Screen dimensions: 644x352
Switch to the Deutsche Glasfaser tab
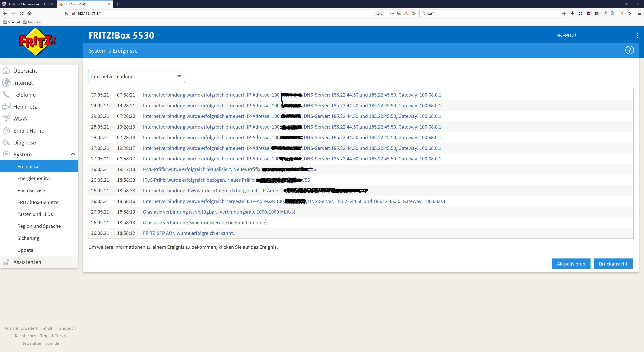tap(28, 4)
